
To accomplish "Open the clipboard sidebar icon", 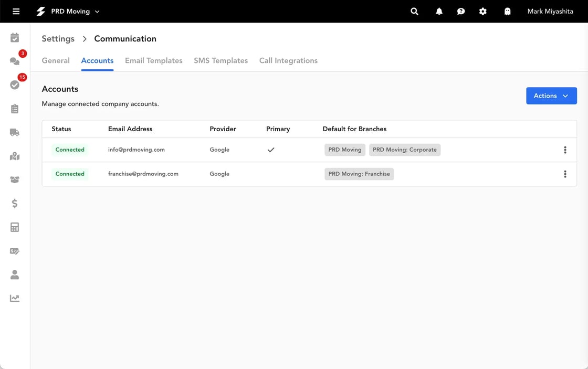I will click(x=15, y=109).
